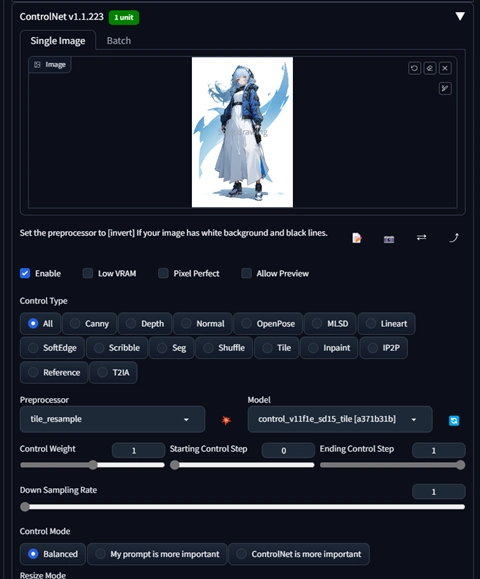The width and height of the screenshot is (480, 579).
Task: Select Balanced control mode
Action: click(x=53, y=554)
